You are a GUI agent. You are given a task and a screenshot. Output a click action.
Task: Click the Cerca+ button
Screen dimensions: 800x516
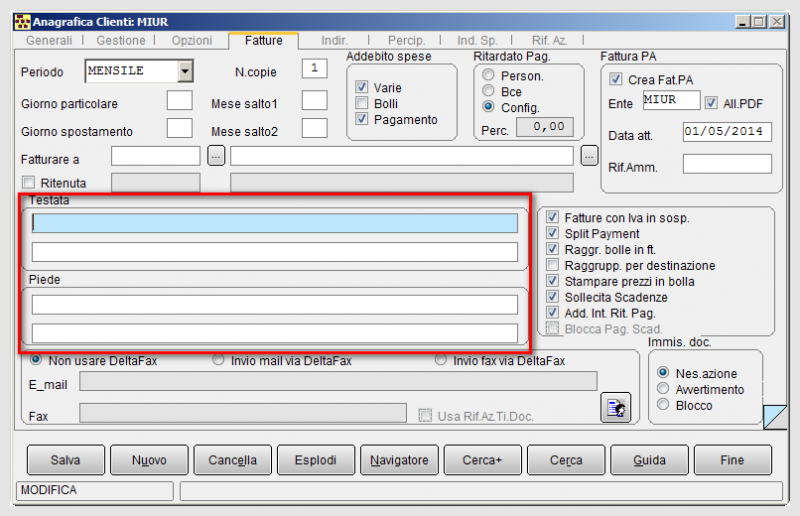483,460
